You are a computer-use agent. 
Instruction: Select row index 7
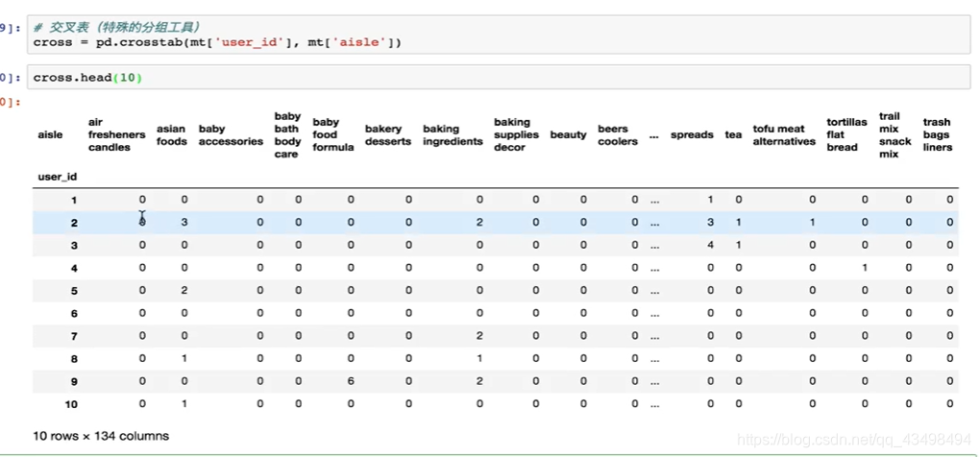74,336
